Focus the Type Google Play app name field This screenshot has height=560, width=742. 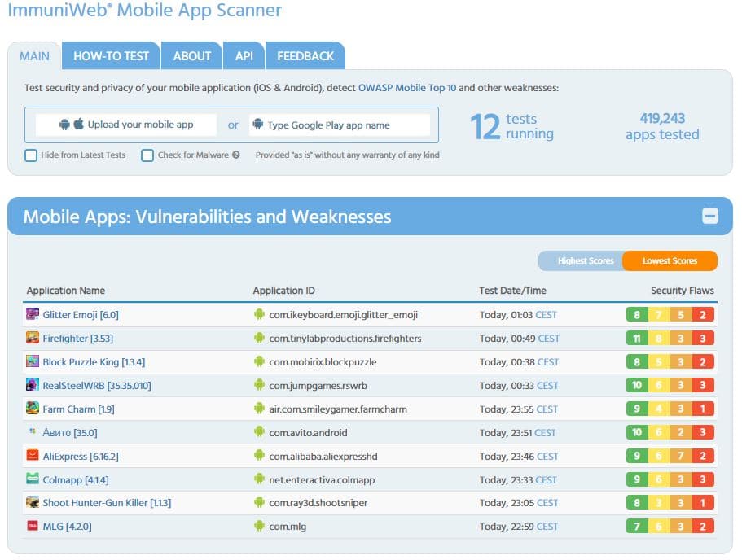pos(340,125)
